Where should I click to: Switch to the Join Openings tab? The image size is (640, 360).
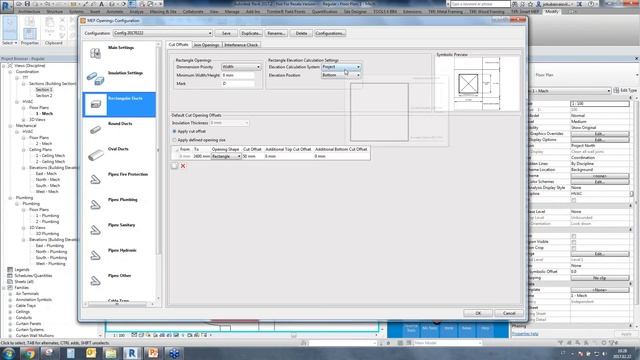pyautogui.click(x=207, y=44)
